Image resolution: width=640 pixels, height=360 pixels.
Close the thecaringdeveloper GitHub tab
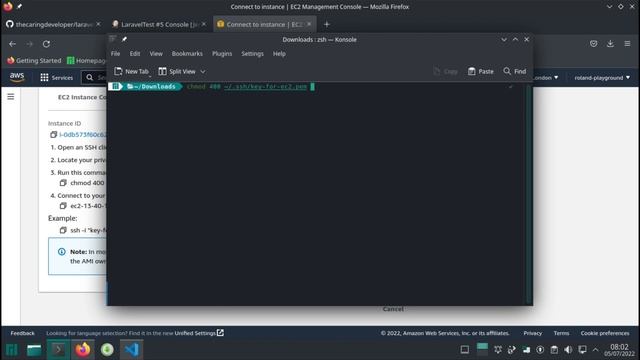click(x=98, y=24)
